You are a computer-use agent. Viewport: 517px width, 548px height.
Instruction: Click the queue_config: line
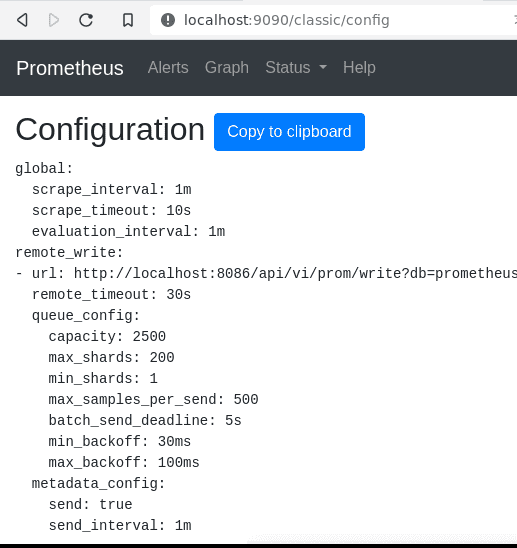pyautogui.click(x=86, y=316)
